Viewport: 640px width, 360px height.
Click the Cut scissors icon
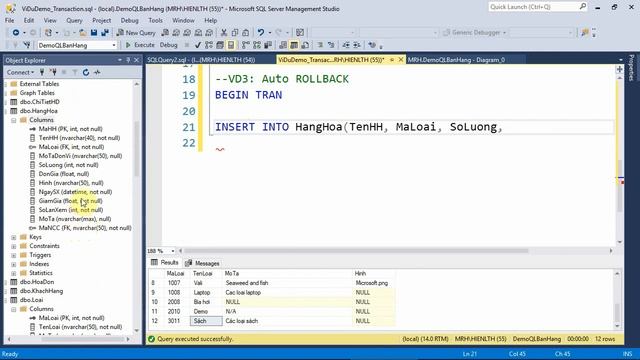click(x=224, y=33)
